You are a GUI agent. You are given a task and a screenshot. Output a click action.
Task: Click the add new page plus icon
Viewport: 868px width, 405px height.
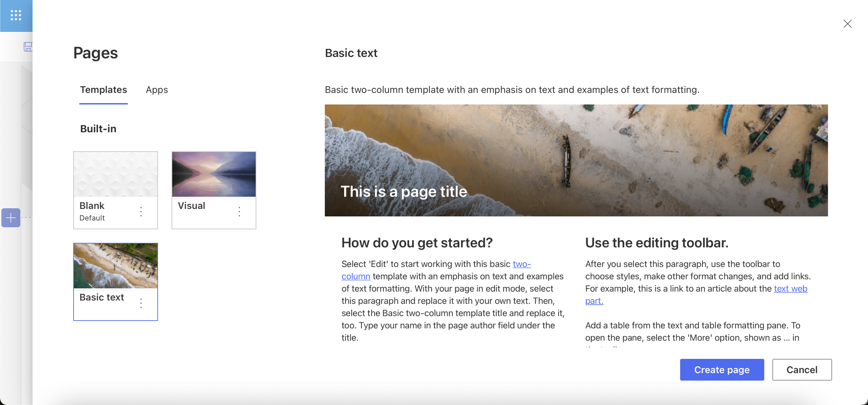click(x=11, y=217)
